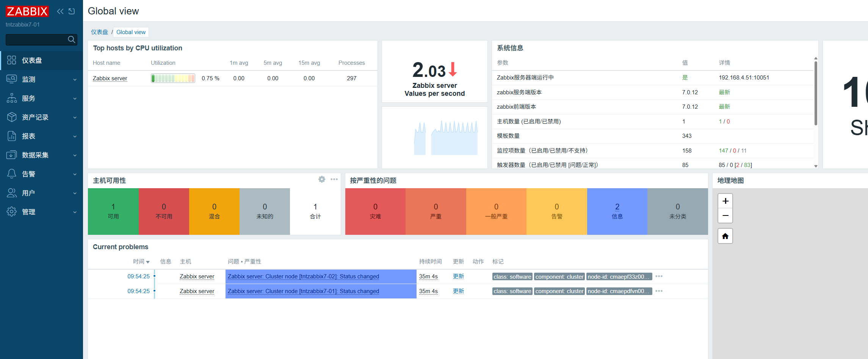
Task: Expand the 数据采集 menu chevron
Action: (x=75, y=155)
